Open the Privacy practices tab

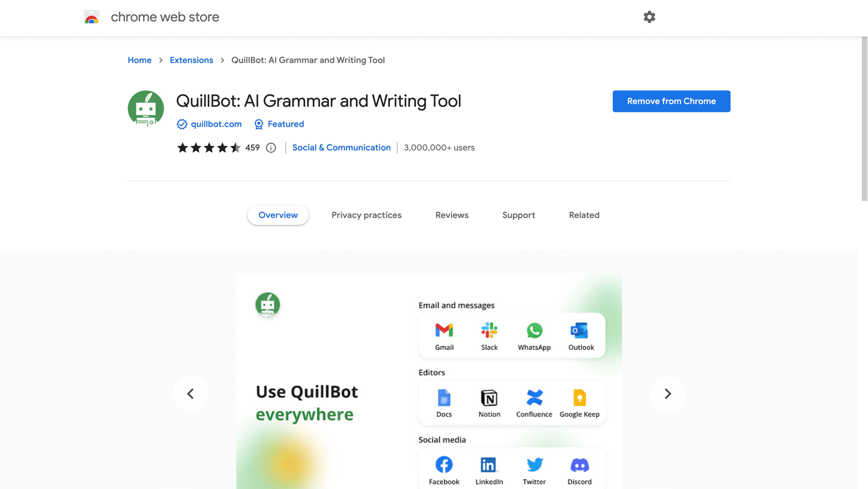(367, 215)
